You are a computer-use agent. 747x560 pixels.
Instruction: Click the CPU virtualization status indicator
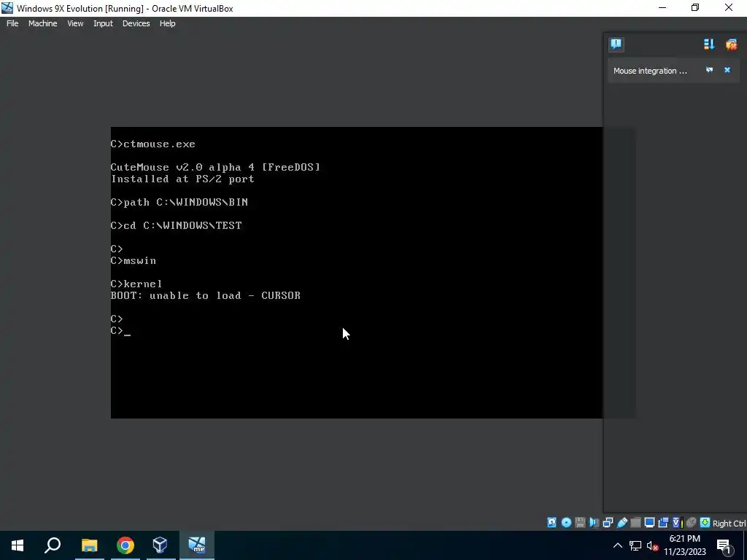pyautogui.click(x=677, y=522)
